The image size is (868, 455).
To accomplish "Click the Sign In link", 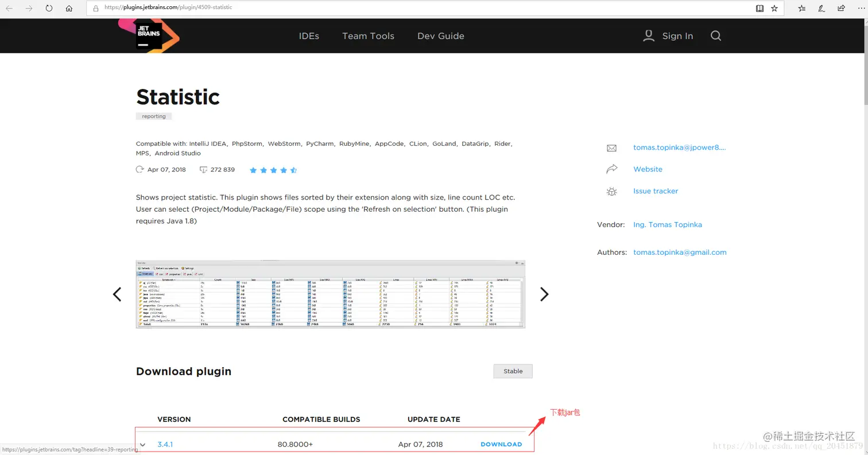I will (x=677, y=36).
